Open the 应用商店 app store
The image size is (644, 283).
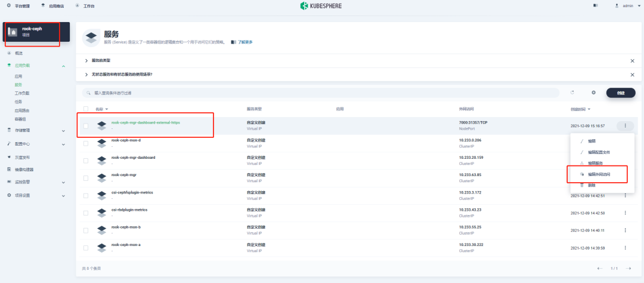point(52,6)
